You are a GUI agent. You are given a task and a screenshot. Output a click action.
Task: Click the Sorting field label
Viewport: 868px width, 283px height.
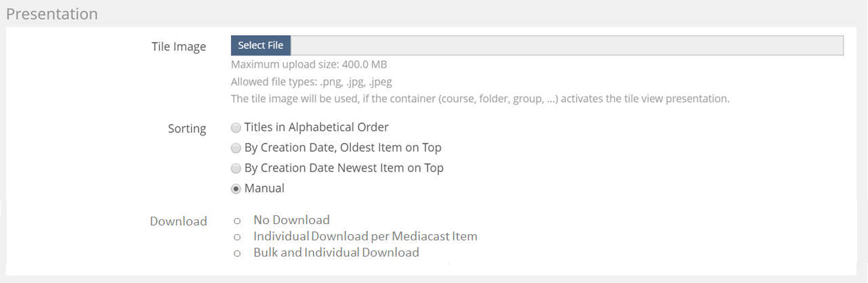point(187,129)
